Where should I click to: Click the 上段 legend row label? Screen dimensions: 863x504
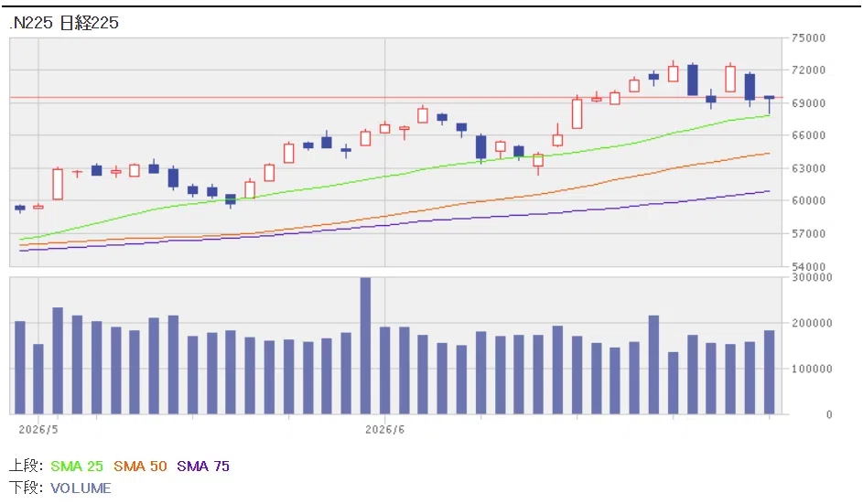pos(26,466)
